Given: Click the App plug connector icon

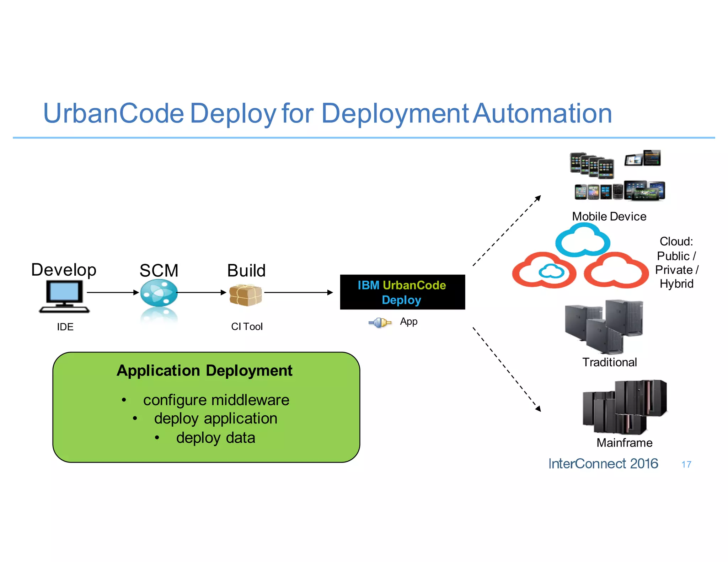Looking at the screenshot, I should pyautogui.click(x=380, y=323).
